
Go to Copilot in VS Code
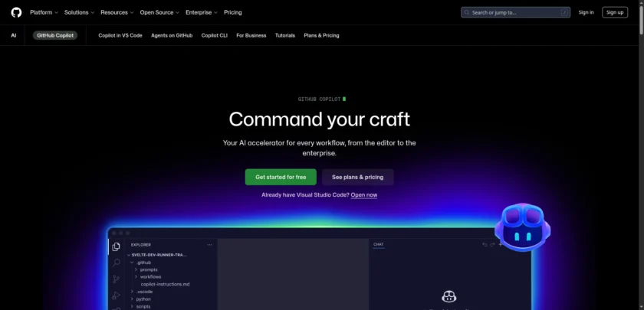click(x=120, y=35)
